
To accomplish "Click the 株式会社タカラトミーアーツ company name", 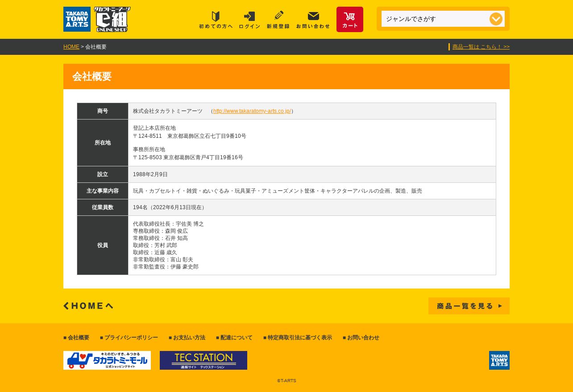I will click(168, 111).
